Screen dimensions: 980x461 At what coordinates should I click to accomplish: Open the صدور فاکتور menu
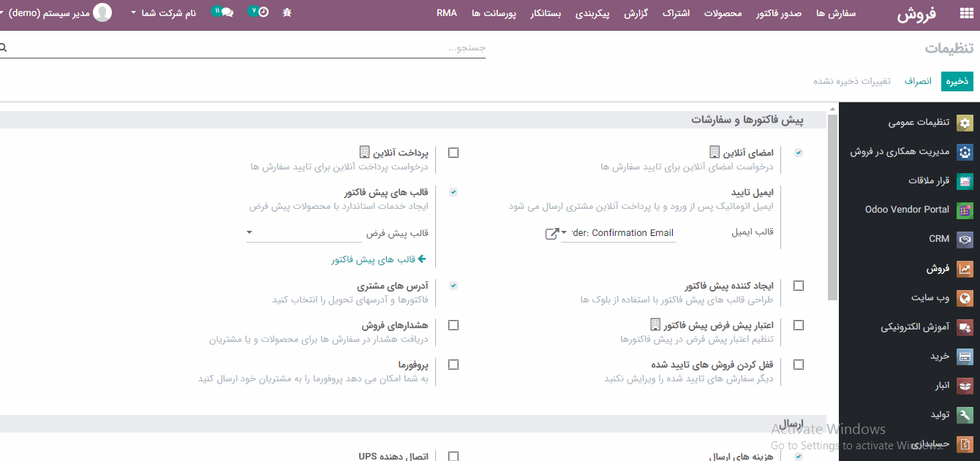click(779, 12)
